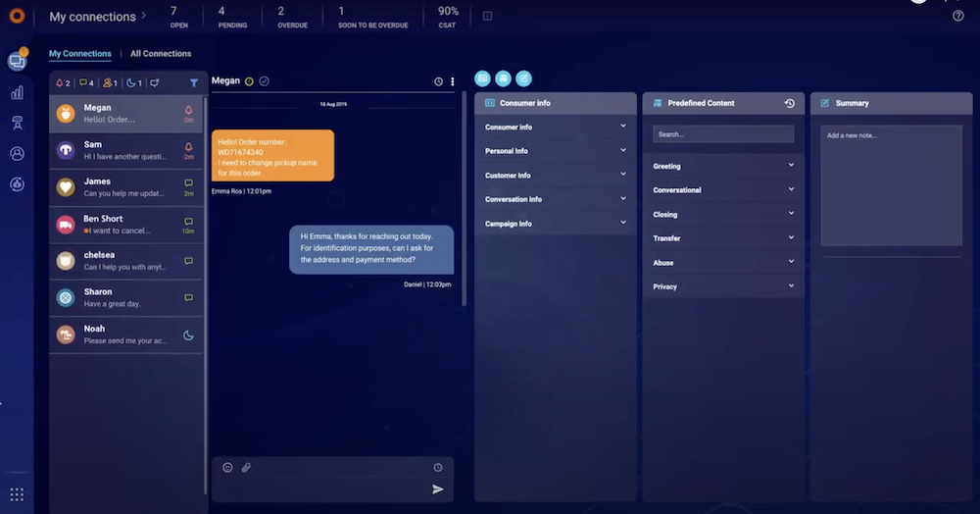This screenshot has height=514, width=980.
Task: Toggle the Summary round button above panels
Action: [x=524, y=78]
